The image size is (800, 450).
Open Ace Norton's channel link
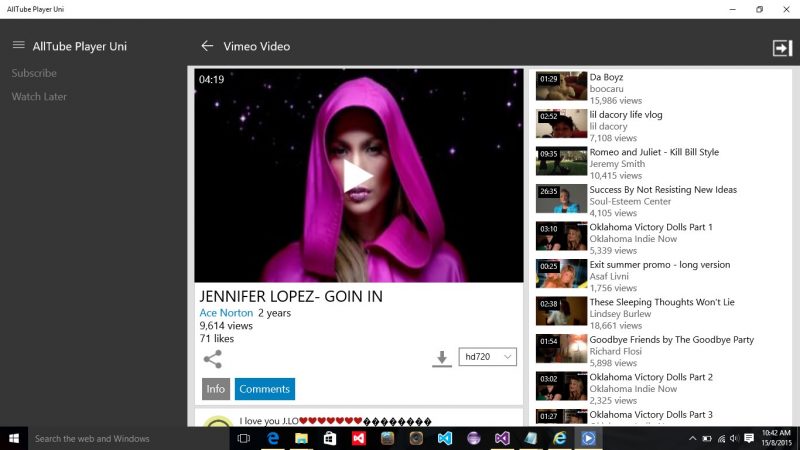[226, 313]
